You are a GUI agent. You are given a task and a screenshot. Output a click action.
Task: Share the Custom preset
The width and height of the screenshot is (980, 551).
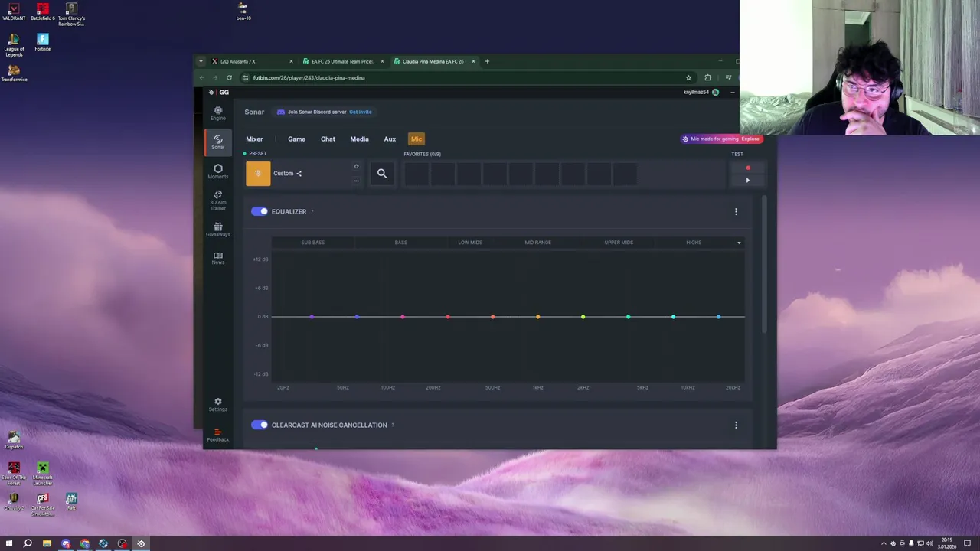[299, 174]
